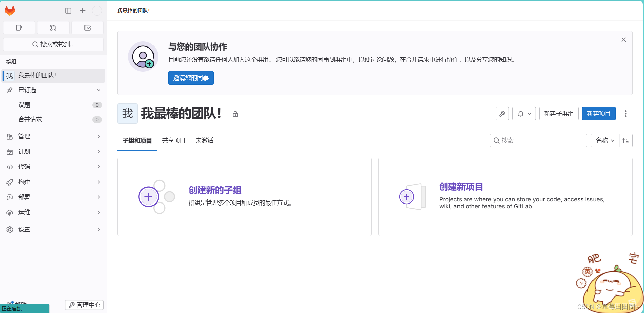Click the 管理中心 admin button
Viewport: 644px width, 313px height.
click(x=84, y=305)
